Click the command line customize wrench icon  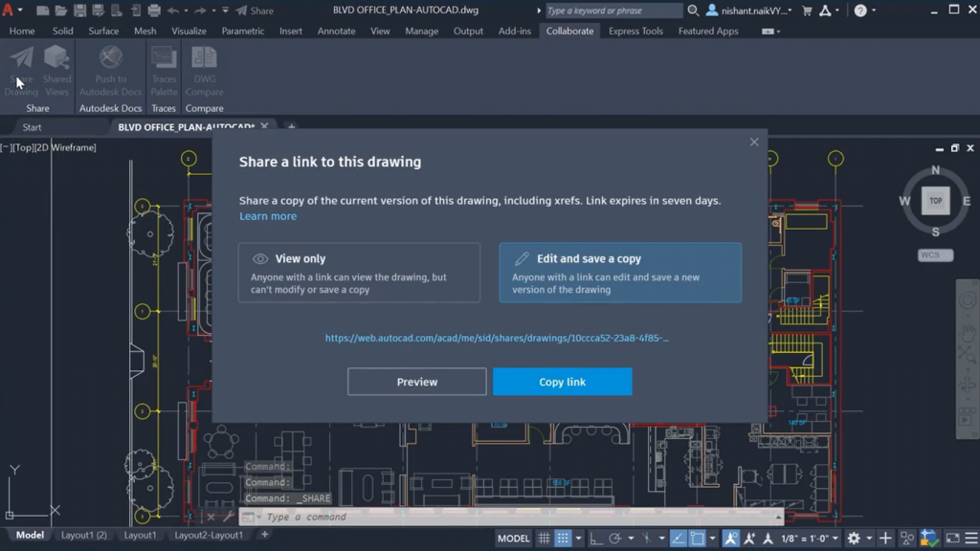pos(229,517)
